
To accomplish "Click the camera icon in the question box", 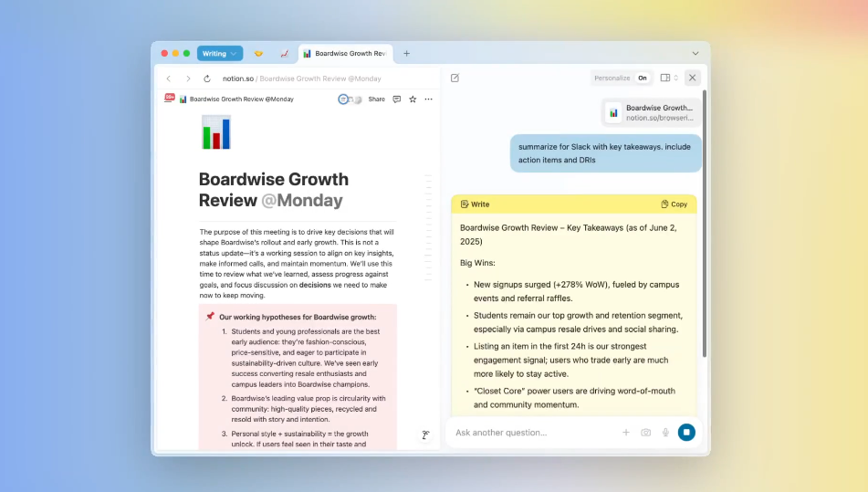I will [645, 433].
